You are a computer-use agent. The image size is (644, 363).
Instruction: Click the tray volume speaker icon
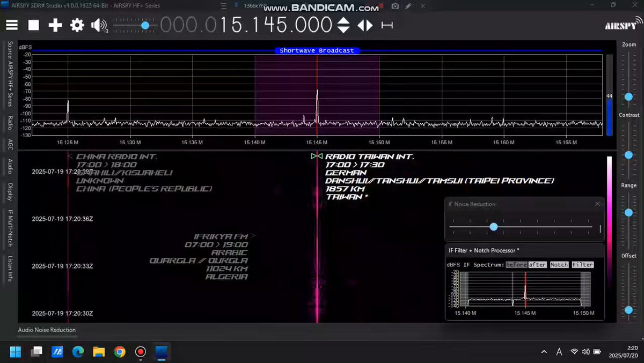585,352
